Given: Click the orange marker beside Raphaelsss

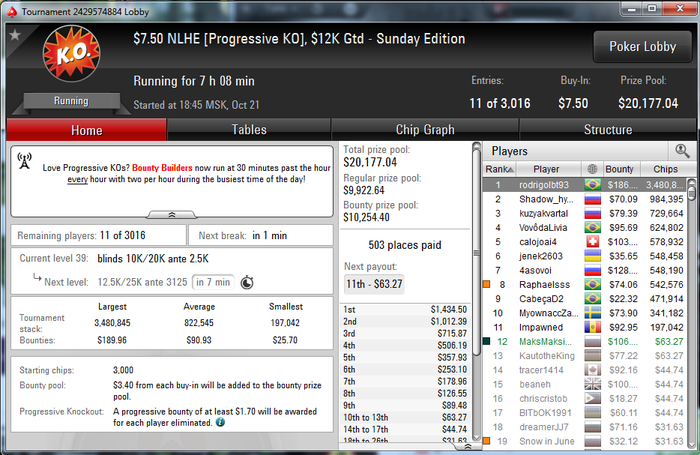Looking at the screenshot, I should pyautogui.click(x=487, y=284).
